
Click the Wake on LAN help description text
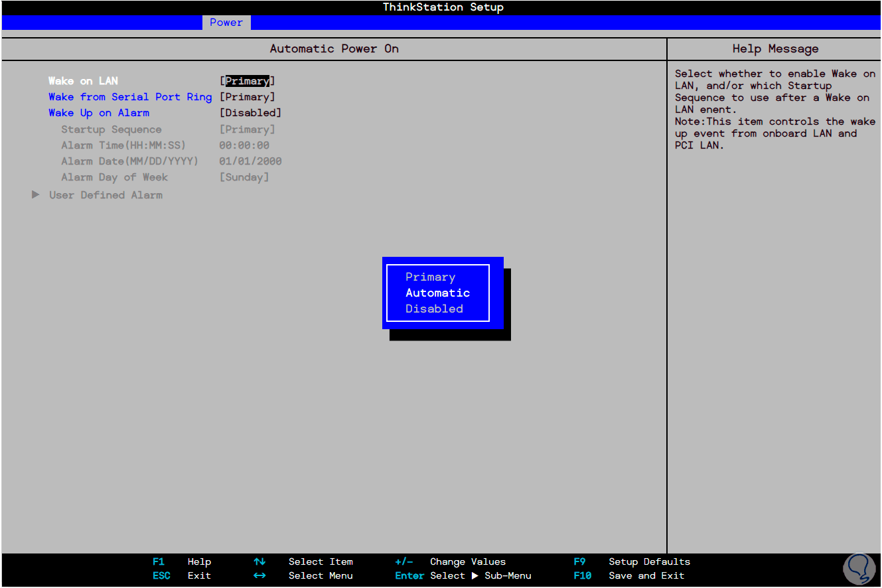(x=775, y=110)
